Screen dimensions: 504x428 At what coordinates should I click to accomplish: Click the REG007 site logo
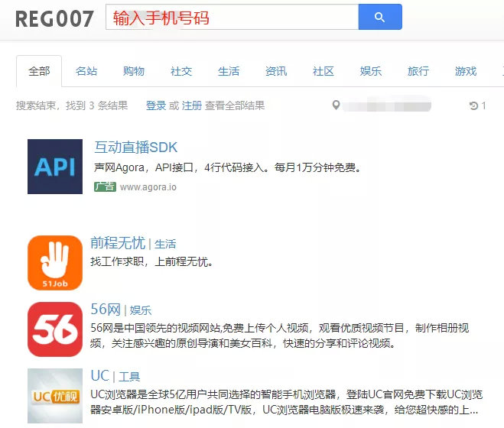pyautogui.click(x=54, y=18)
